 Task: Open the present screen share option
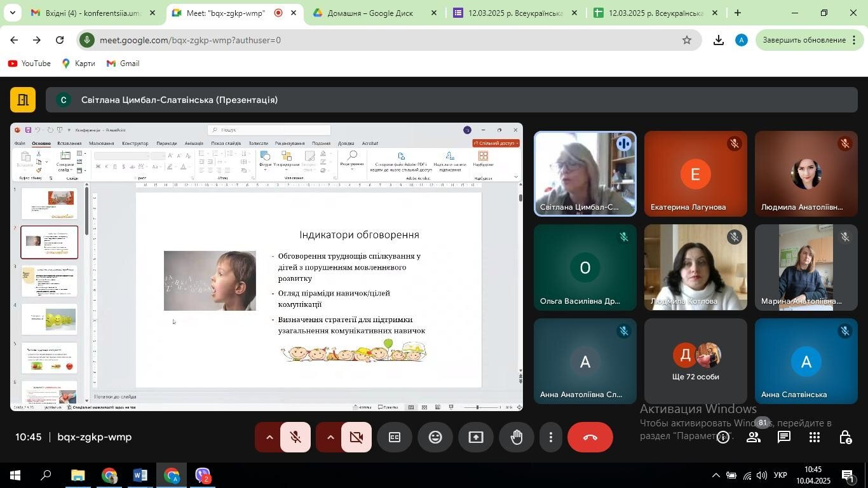point(476,437)
